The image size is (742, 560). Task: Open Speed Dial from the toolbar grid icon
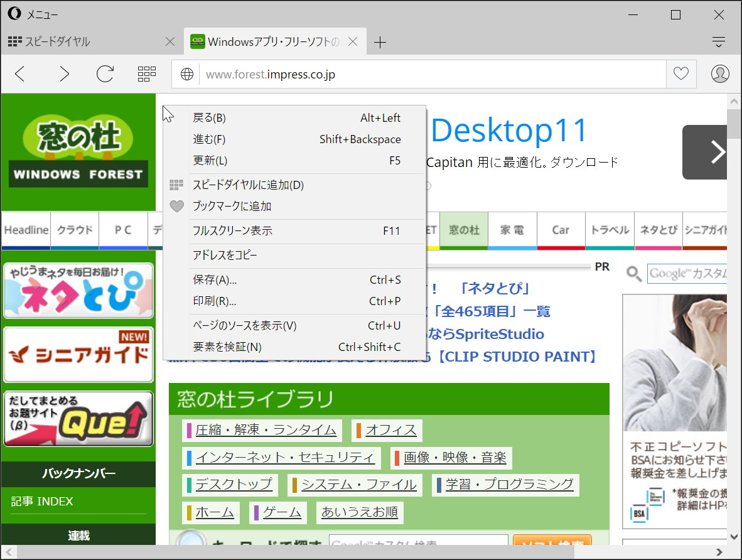click(x=146, y=73)
